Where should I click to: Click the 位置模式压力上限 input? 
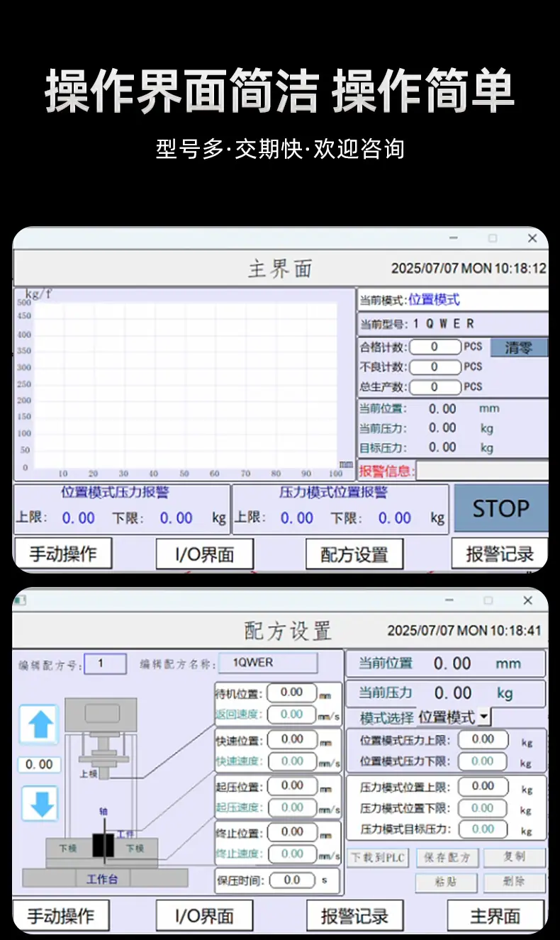click(x=483, y=739)
